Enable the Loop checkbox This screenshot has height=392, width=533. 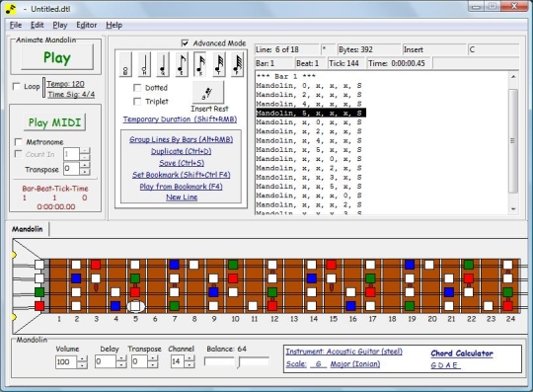16,86
